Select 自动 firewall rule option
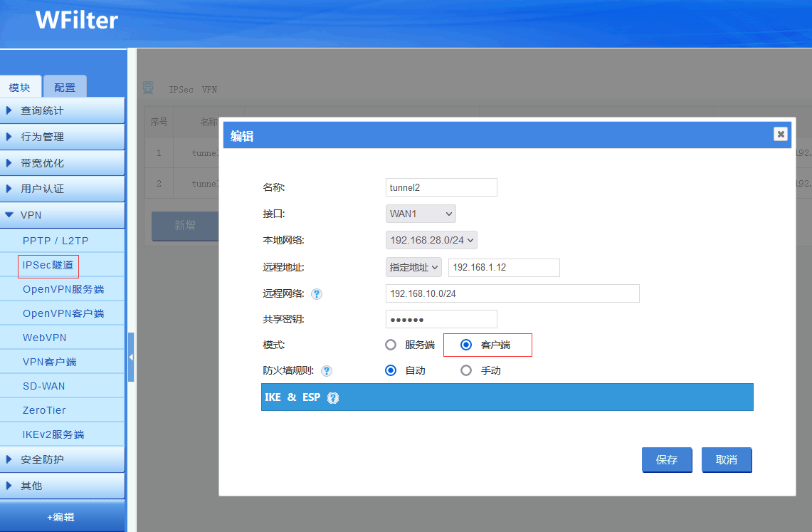The width and height of the screenshot is (812, 532). (x=391, y=370)
